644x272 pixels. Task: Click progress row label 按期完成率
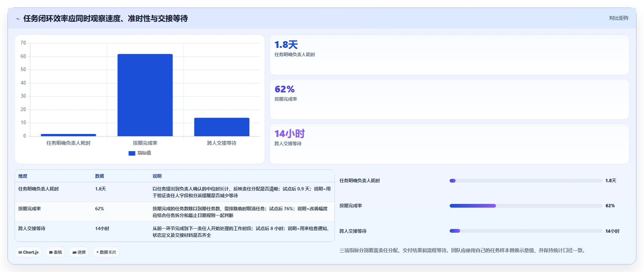[x=351, y=206]
